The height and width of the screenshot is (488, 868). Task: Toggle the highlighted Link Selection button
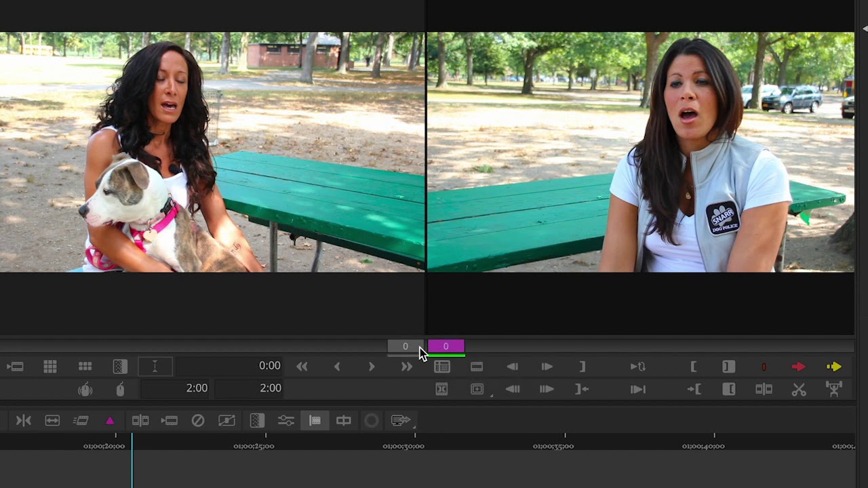coord(315,421)
